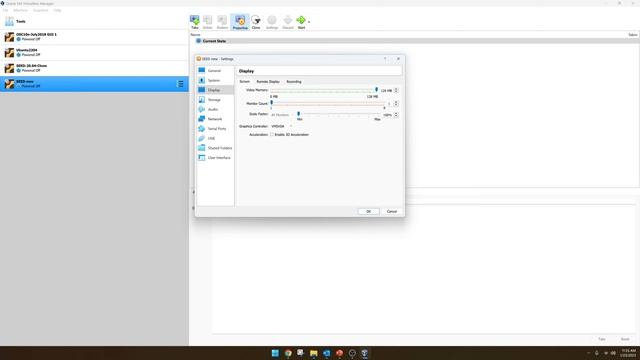The image size is (640, 360).
Task: Open the Network settings category
Action: (x=215, y=119)
